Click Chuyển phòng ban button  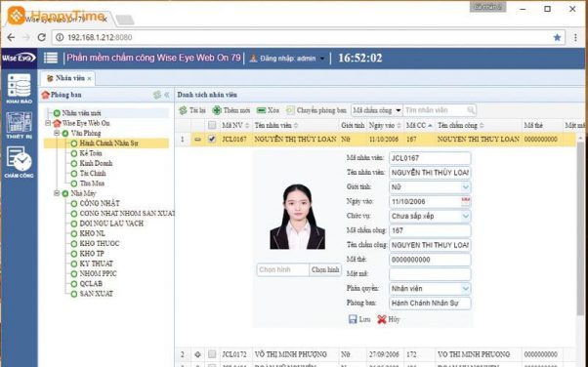[316, 110]
